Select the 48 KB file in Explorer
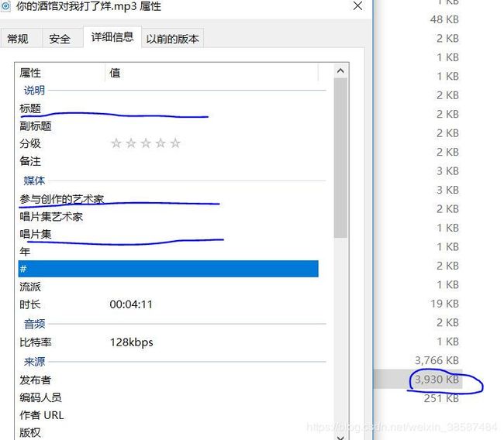The image size is (504, 440). [444, 19]
